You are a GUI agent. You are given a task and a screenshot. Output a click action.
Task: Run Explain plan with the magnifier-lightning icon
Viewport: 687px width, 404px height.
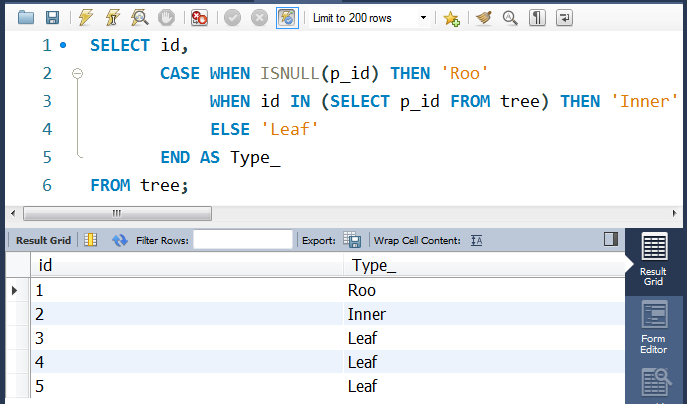140,18
